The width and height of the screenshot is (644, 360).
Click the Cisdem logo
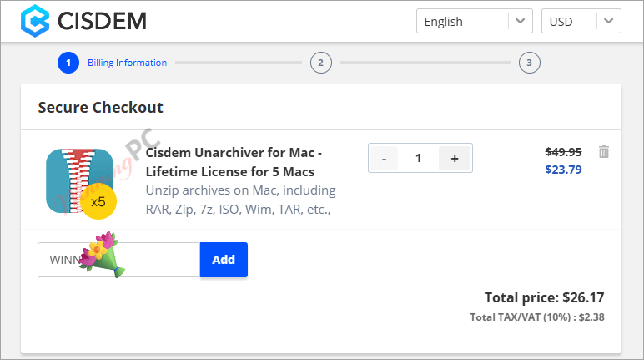[x=83, y=21]
